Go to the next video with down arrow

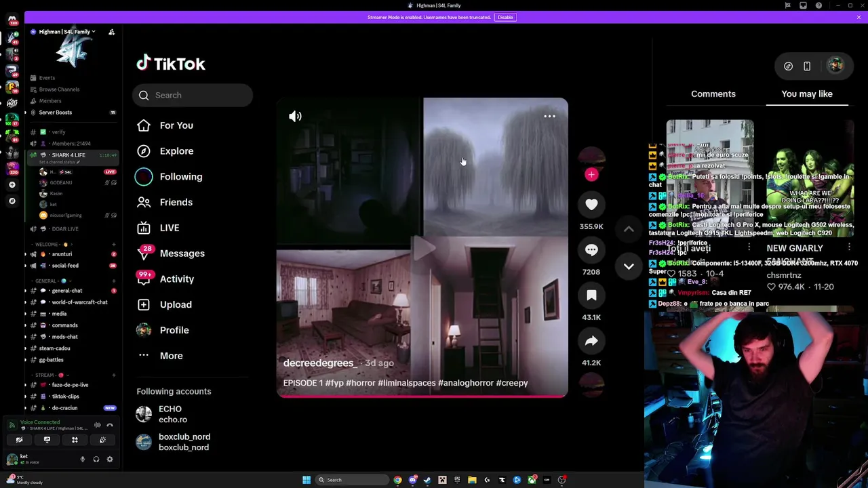(x=629, y=266)
